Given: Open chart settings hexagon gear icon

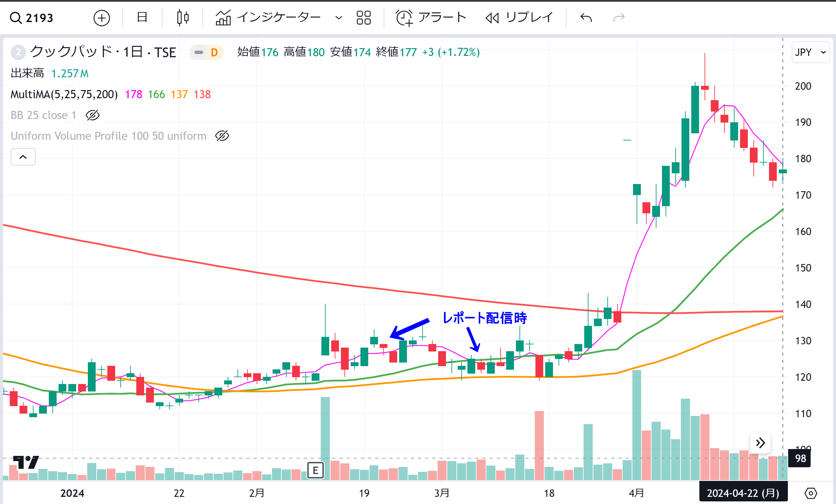Looking at the screenshot, I should 811,493.
